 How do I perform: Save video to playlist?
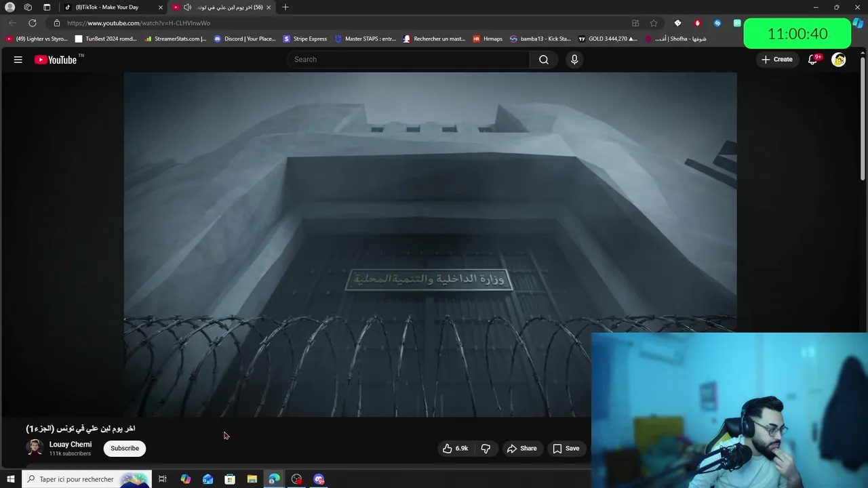point(566,448)
